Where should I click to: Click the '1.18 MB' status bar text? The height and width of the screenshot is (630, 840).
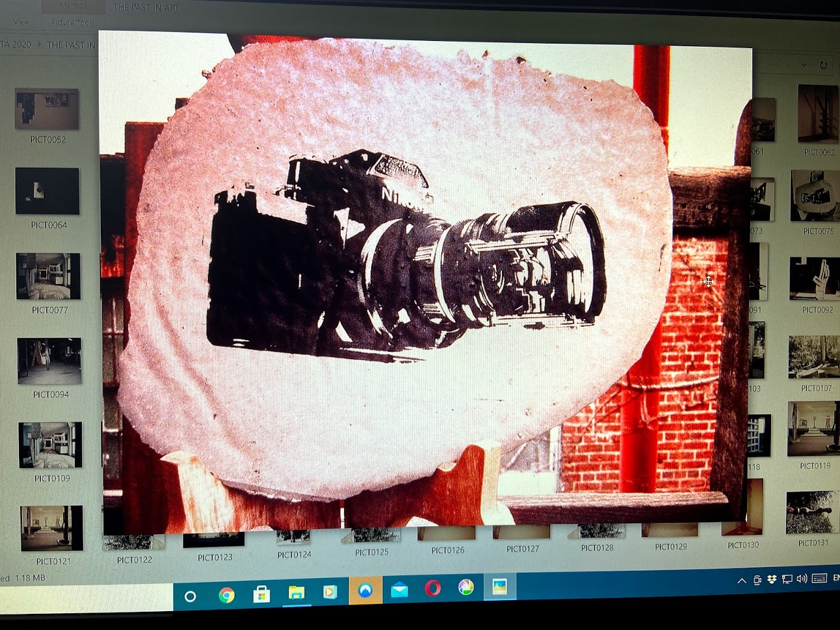click(30, 577)
